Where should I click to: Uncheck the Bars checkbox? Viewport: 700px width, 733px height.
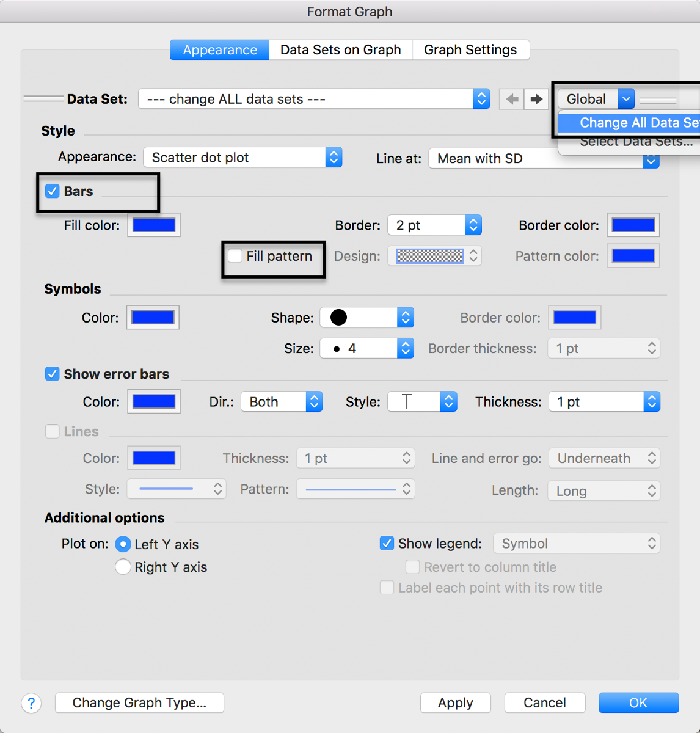pyautogui.click(x=53, y=191)
